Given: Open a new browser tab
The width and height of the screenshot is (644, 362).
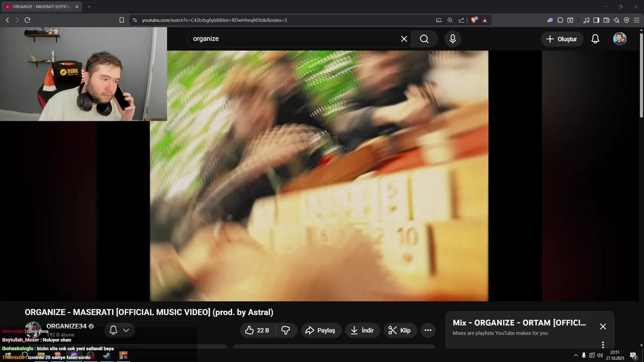Looking at the screenshot, I should tap(89, 7).
